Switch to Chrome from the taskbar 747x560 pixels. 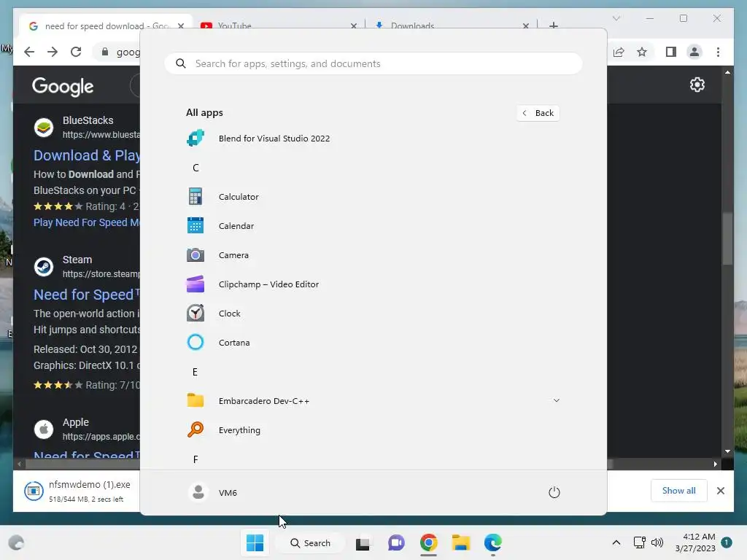point(428,542)
